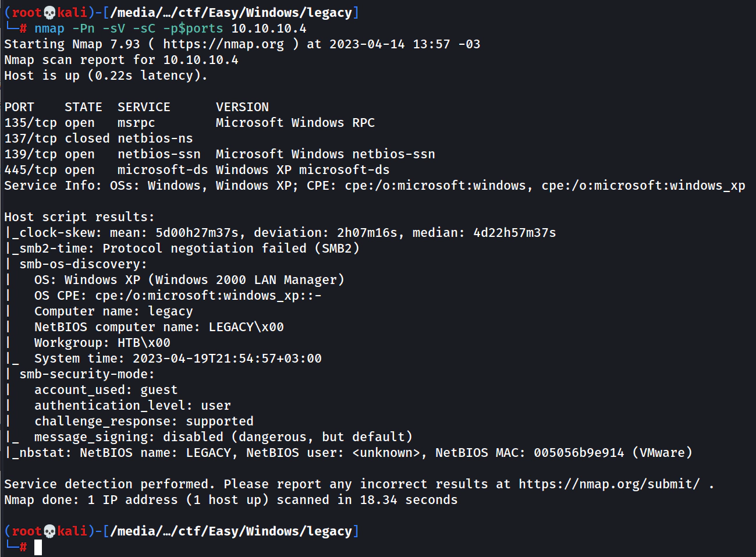Select the 137/tcp closed port entry
The width and height of the screenshot is (756, 557).
point(30,139)
